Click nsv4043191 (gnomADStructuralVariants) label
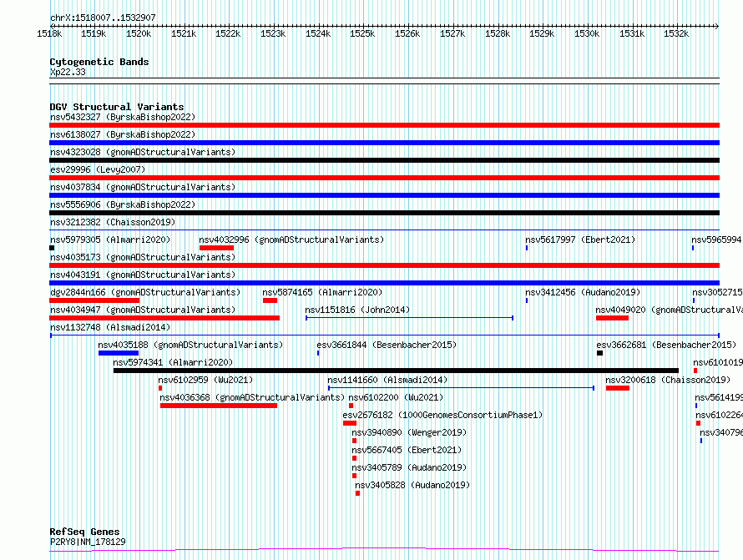Image resolution: width=743 pixels, height=560 pixels. pos(143,275)
